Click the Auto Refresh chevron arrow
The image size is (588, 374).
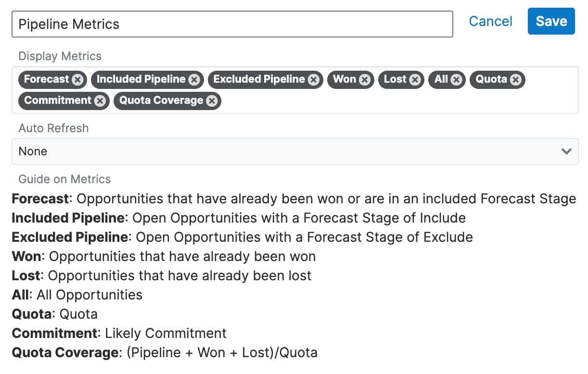coord(566,151)
